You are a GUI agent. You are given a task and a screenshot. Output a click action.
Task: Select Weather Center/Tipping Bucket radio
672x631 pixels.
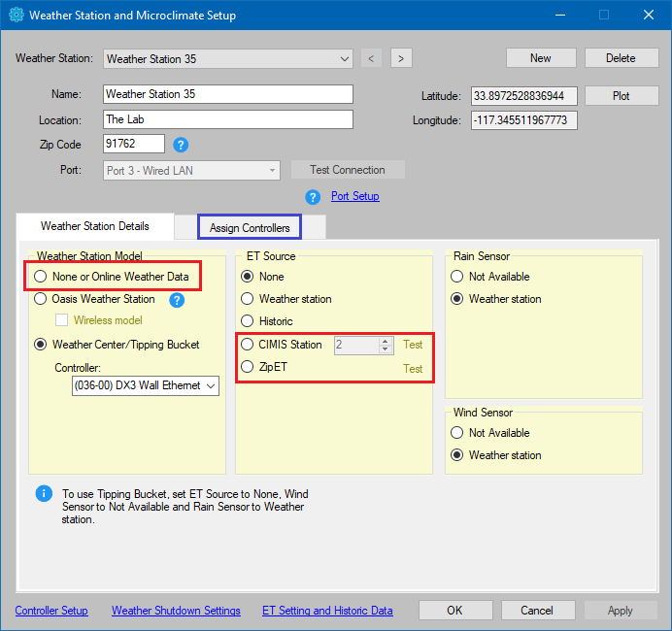(x=40, y=345)
